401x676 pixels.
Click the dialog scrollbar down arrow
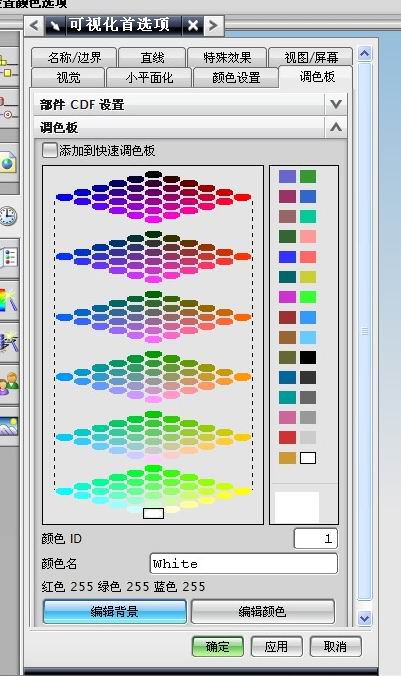[365, 619]
